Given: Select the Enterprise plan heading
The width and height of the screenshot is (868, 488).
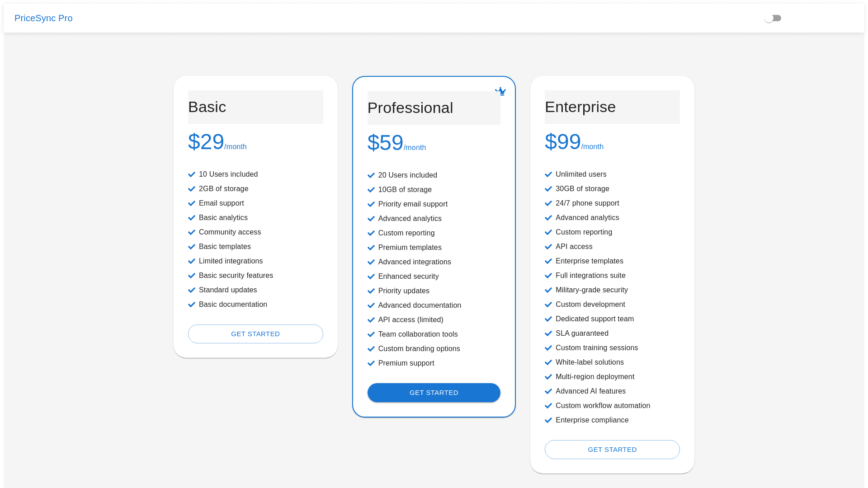Looking at the screenshot, I should [580, 107].
